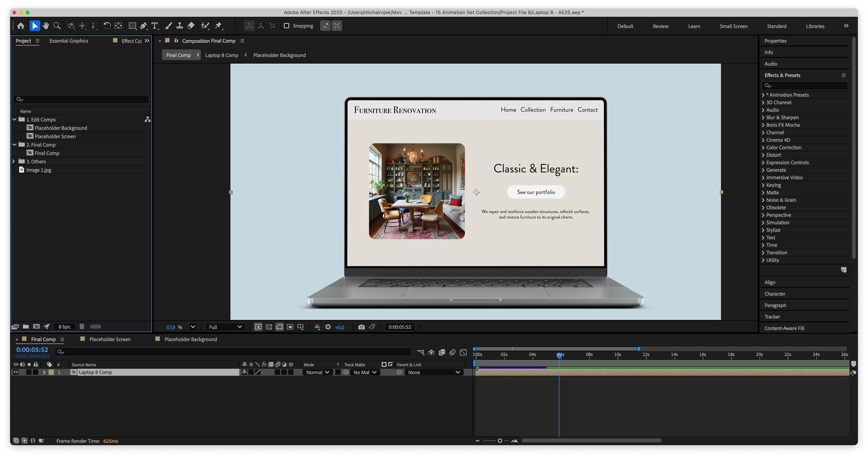Screen dimensions: 868x457
Task: Select the Zoom magnifier tool
Action: click(x=57, y=26)
